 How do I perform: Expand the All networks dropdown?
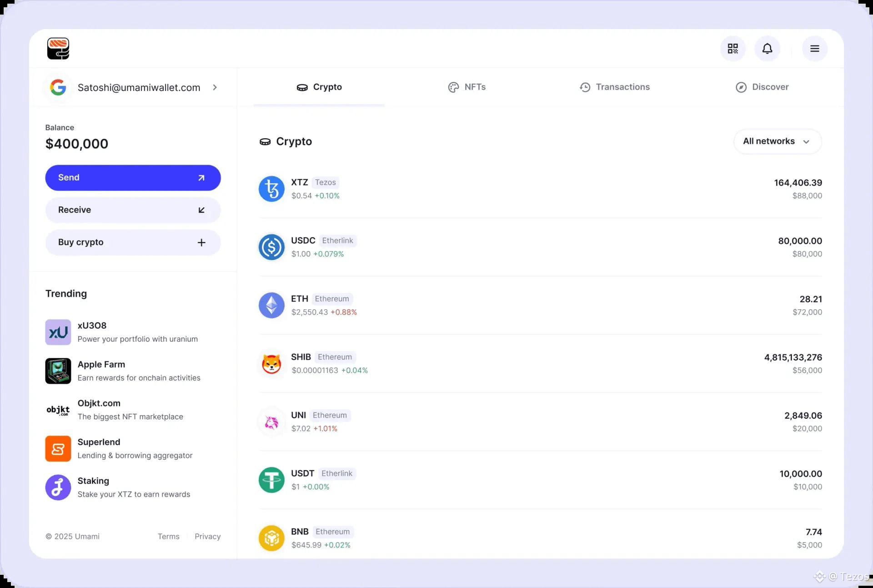(x=777, y=141)
